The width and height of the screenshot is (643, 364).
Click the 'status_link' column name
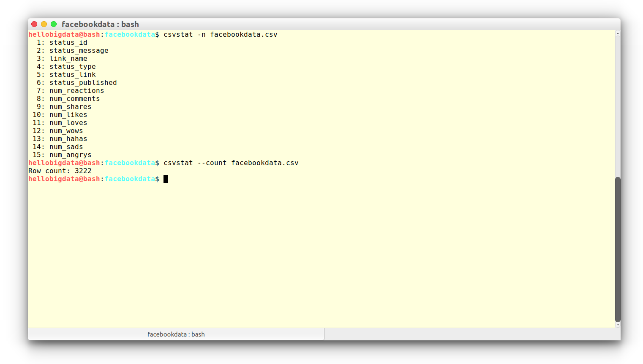(73, 75)
